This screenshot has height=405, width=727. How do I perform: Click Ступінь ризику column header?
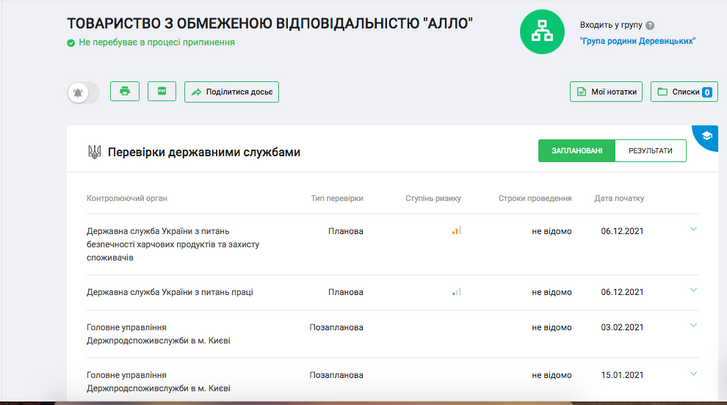[x=433, y=198]
